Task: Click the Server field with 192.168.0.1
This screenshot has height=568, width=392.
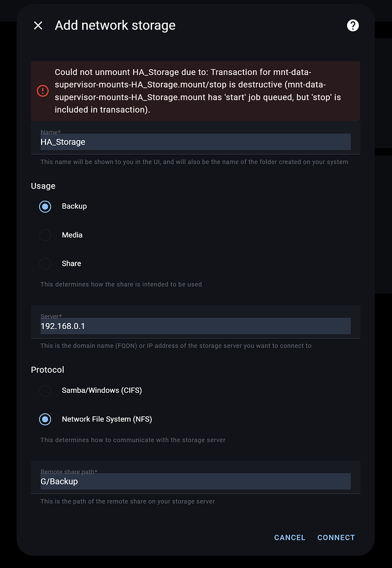Action: click(x=194, y=326)
